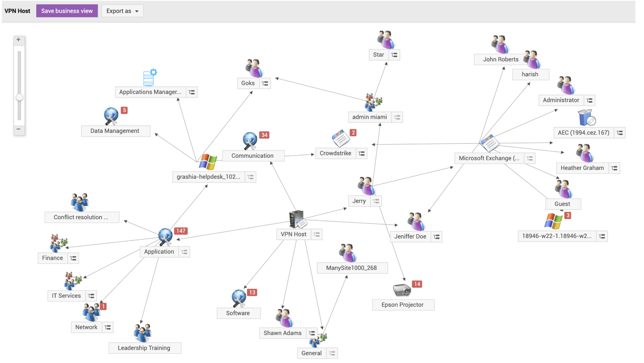Expand the Shawn Adams tree button

312,333
